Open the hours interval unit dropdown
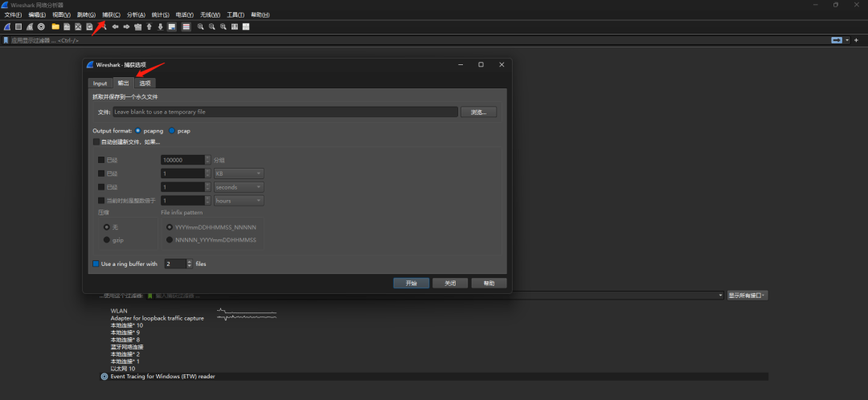868x400 pixels. click(239, 200)
